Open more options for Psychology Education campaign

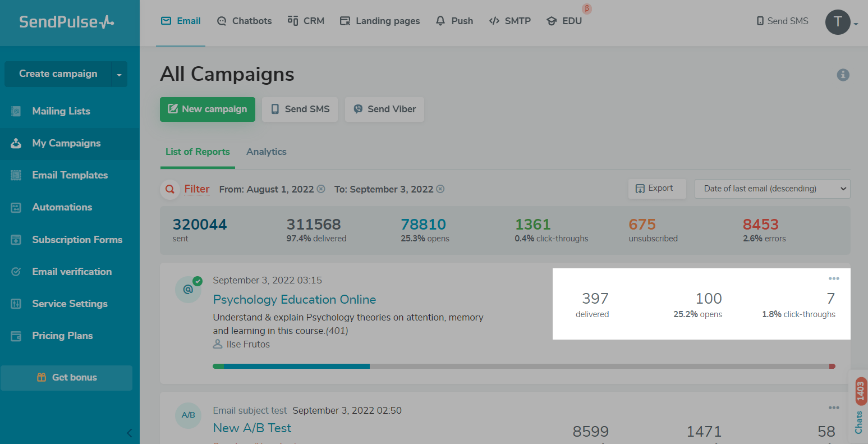coord(834,279)
